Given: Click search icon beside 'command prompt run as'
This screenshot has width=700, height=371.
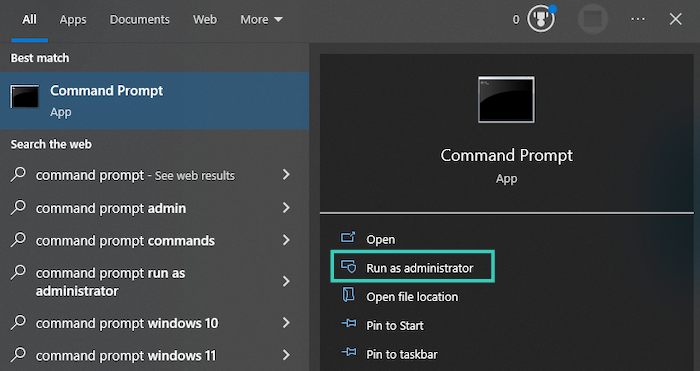Looking at the screenshot, I should click(18, 273).
